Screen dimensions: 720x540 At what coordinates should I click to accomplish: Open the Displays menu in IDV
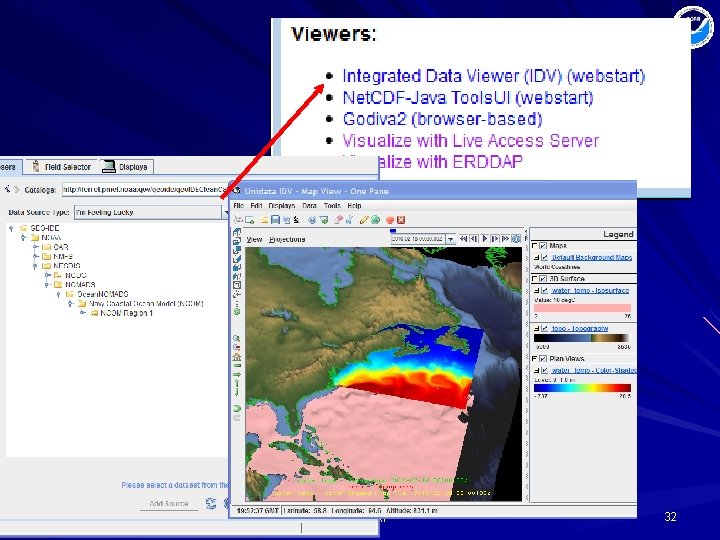[281, 206]
